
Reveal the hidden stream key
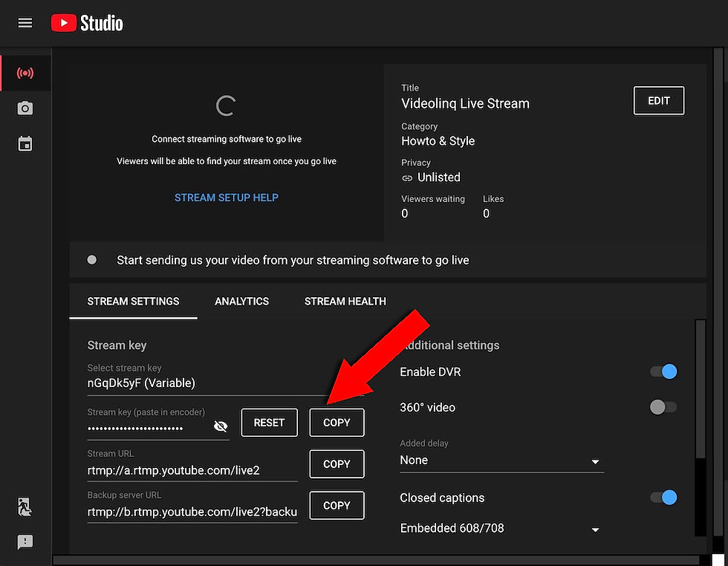(221, 426)
